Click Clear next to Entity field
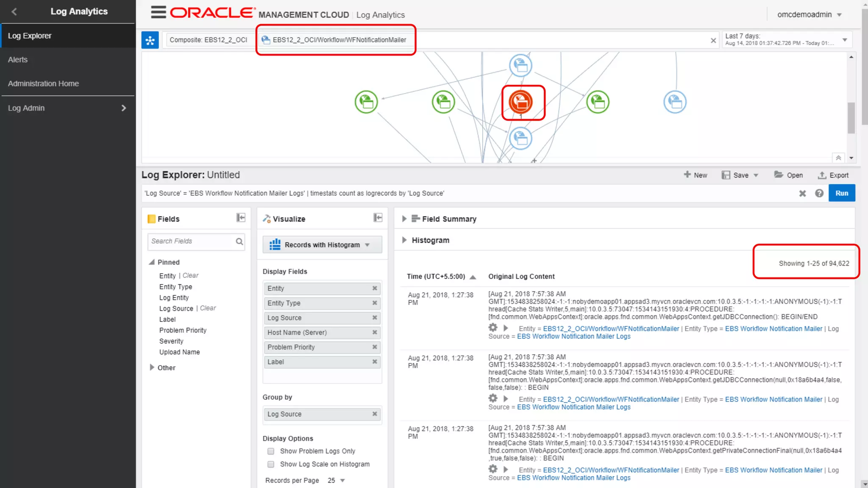This screenshot has height=488, width=868. coord(190,275)
